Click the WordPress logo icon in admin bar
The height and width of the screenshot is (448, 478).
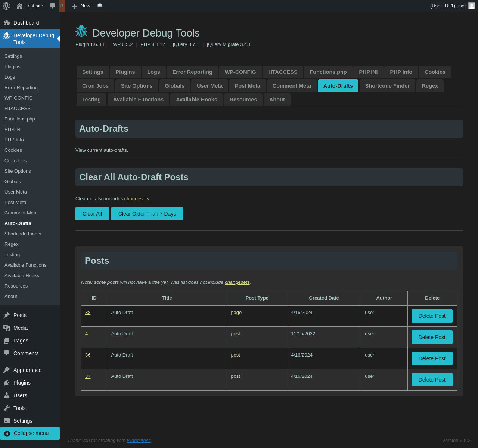click(6, 6)
